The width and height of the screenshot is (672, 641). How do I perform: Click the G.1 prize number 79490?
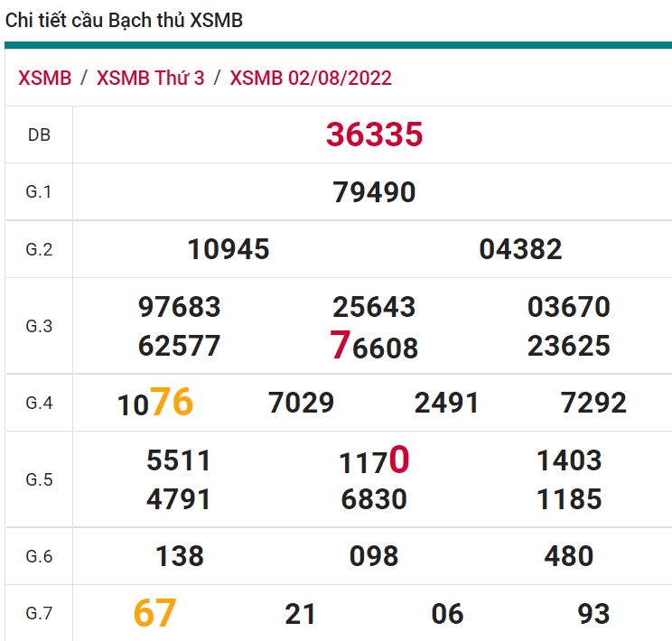click(x=374, y=192)
